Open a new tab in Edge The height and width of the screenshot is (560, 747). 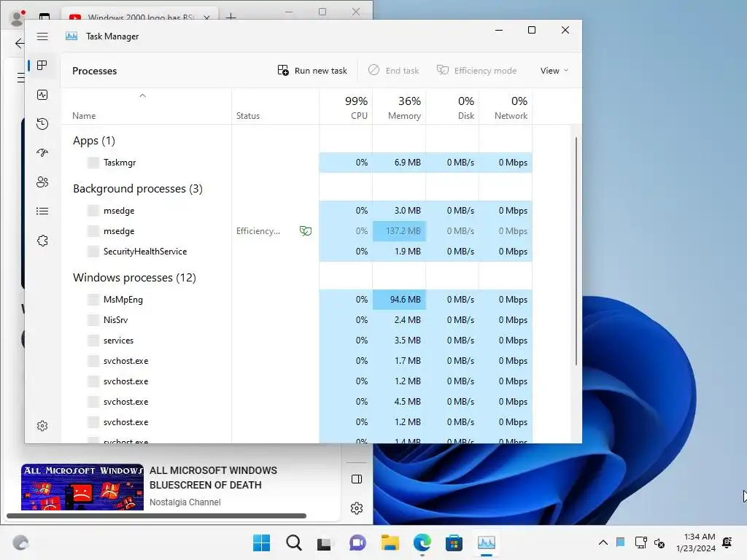[x=231, y=17]
